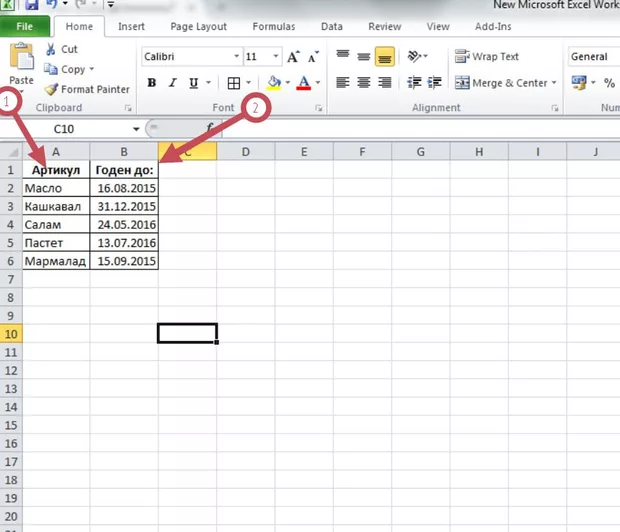Image resolution: width=620 pixels, height=532 pixels.
Task: Apply red Font Color
Action: point(304,83)
